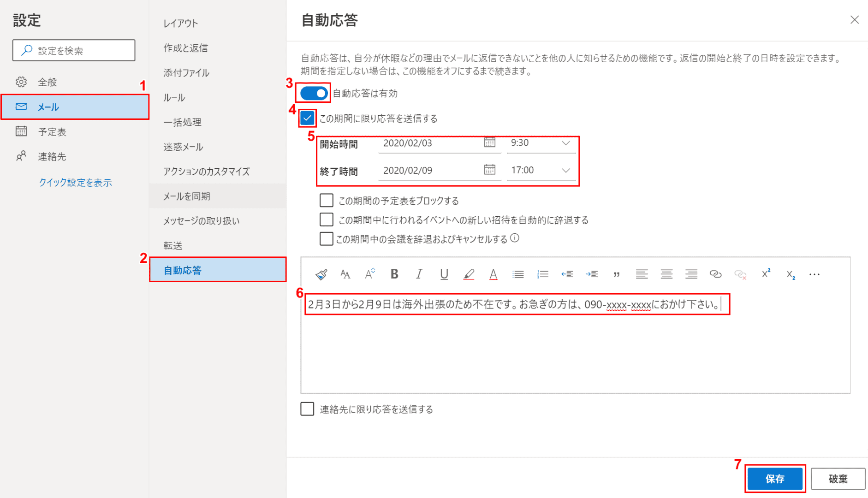Select the 全般 settings category
This screenshot has height=498, width=868.
[x=75, y=82]
